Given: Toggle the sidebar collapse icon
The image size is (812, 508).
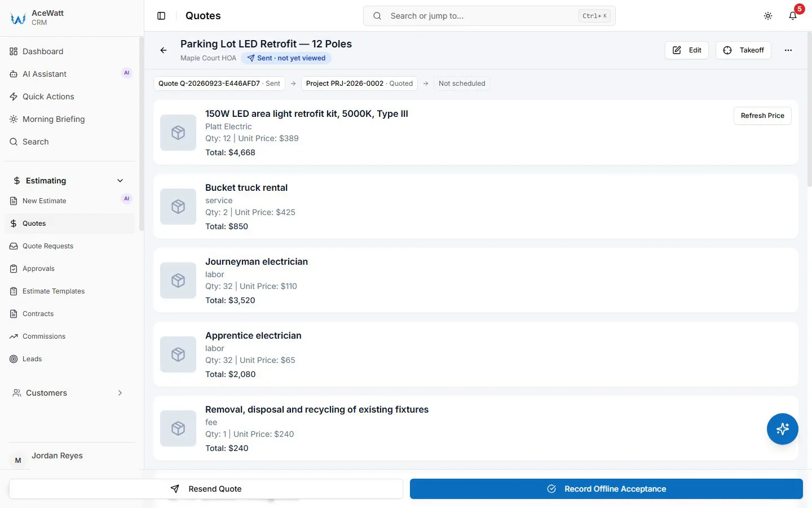Looking at the screenshot, I should click(161, 16).
